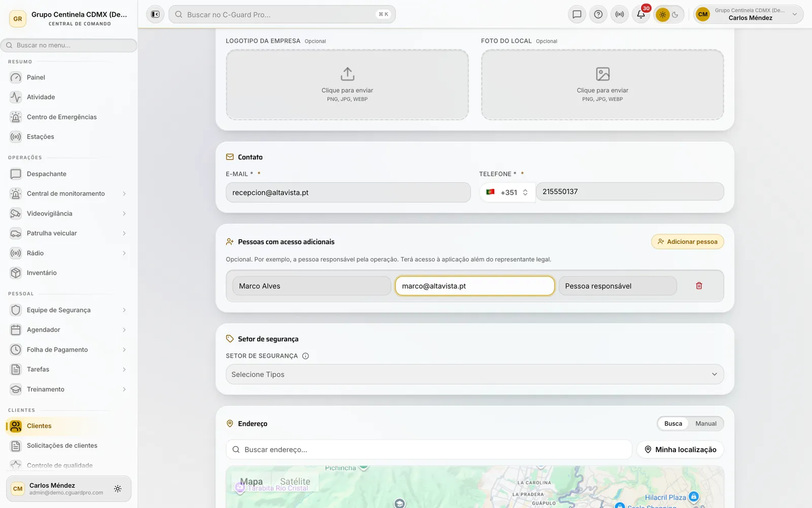Screen dimensions: 812x508
Task: Switch to dark mode moon icon
Action: [675, 15]
